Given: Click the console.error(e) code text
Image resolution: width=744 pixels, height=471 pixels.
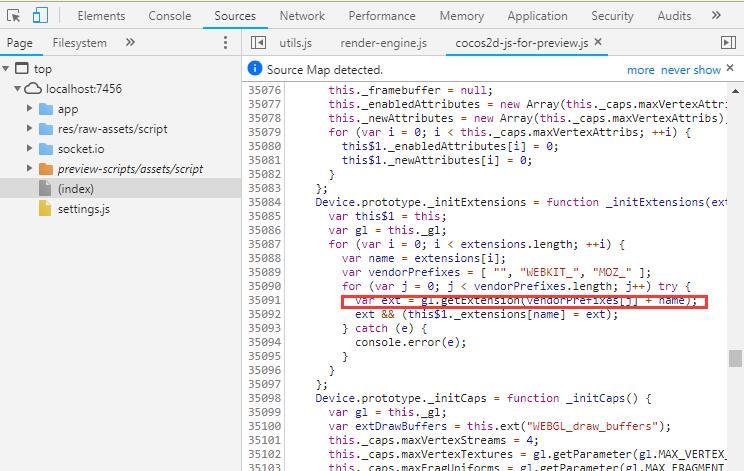Looking at the screenshot, I should (410, 342).
